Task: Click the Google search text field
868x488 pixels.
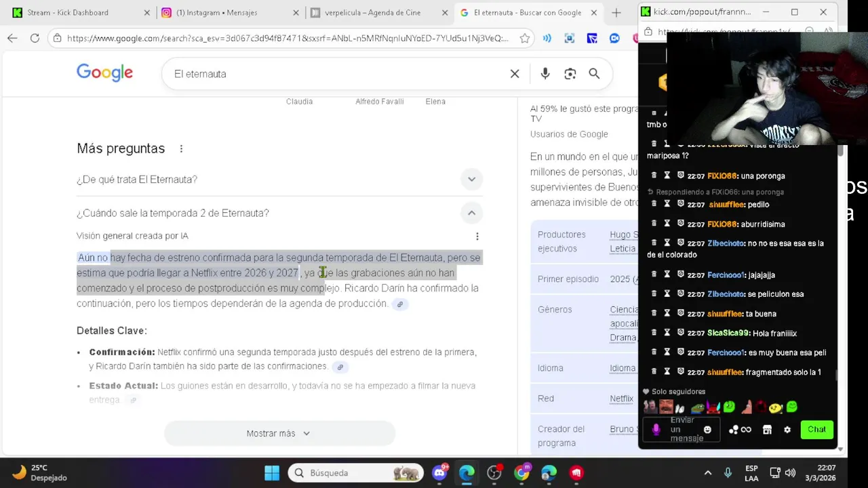Action: click(336, 74)
